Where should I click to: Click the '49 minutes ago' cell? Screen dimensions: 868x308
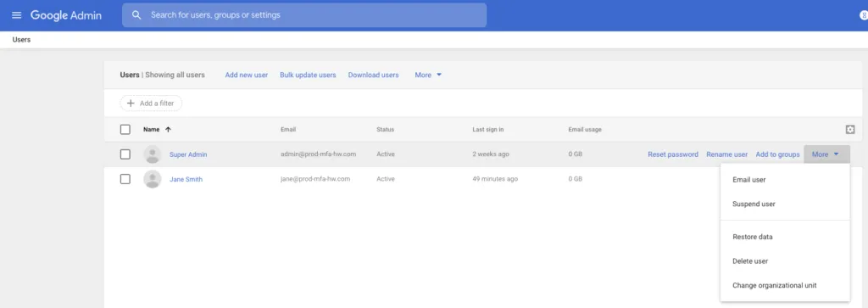click(x=495, y=179)
